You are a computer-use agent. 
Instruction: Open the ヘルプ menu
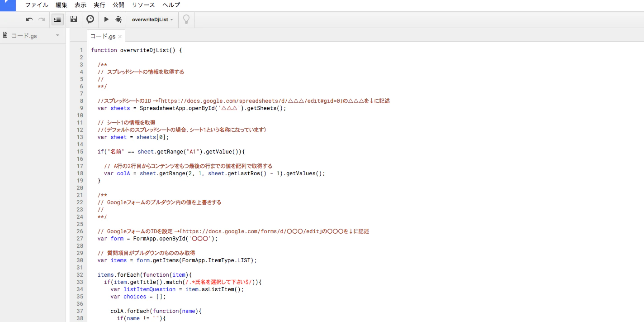171,5
